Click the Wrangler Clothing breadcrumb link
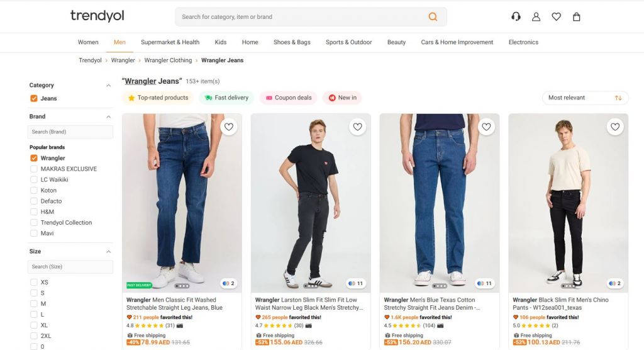The image size is (644, 350). tap(168, 60)
